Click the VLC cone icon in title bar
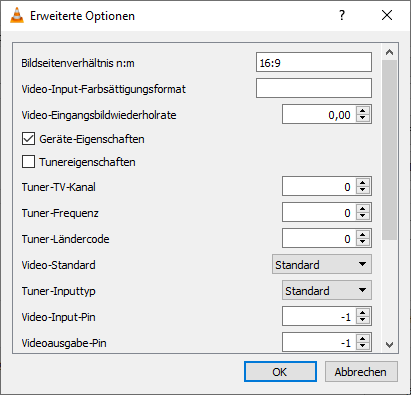 pos(17,15)
